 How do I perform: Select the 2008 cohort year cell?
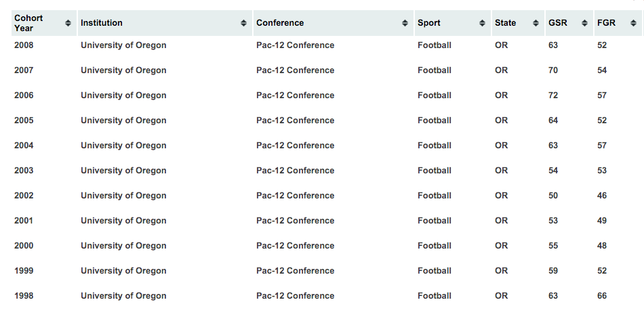click(x=24, y=45)
